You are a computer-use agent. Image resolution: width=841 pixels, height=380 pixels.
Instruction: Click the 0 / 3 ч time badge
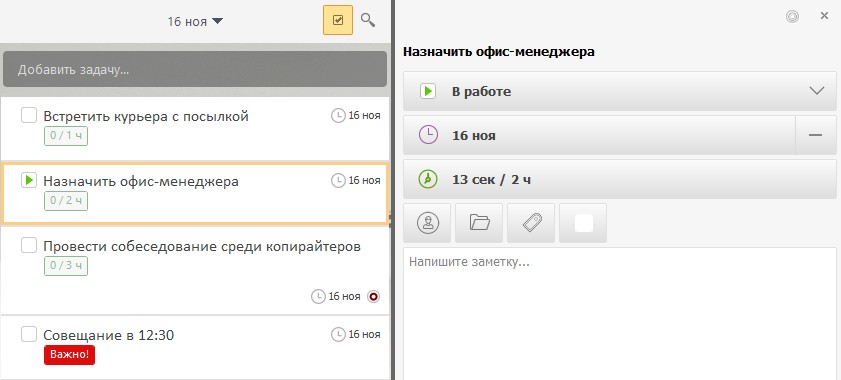coord(65,266)
